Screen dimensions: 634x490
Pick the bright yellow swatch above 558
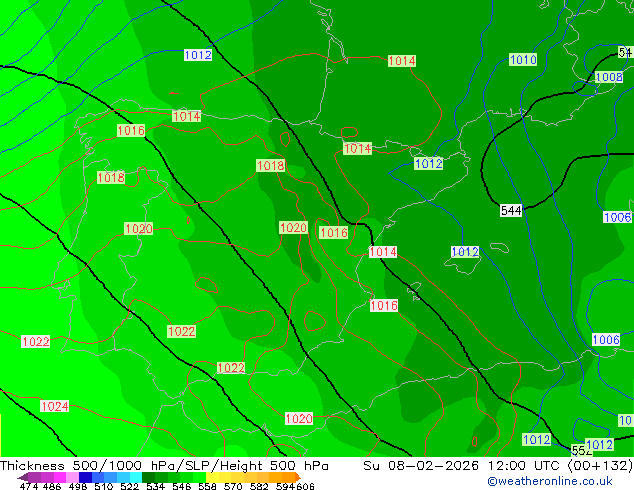click(212, 477)
